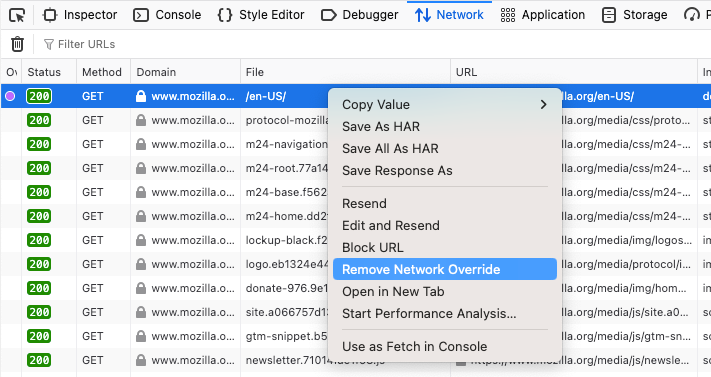Click lock icon in site.a066757 row

pyautogui.click(x=141, y=312)
